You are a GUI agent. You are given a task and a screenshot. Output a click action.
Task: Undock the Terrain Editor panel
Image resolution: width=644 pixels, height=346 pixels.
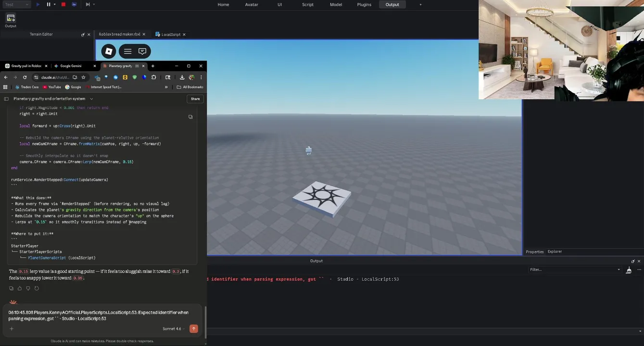[x=83, y=35]
